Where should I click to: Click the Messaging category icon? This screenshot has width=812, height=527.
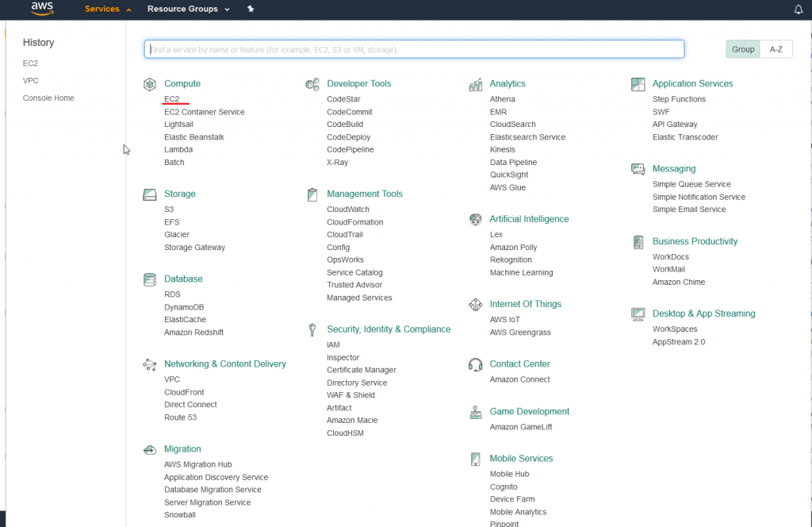coord(638,168)
